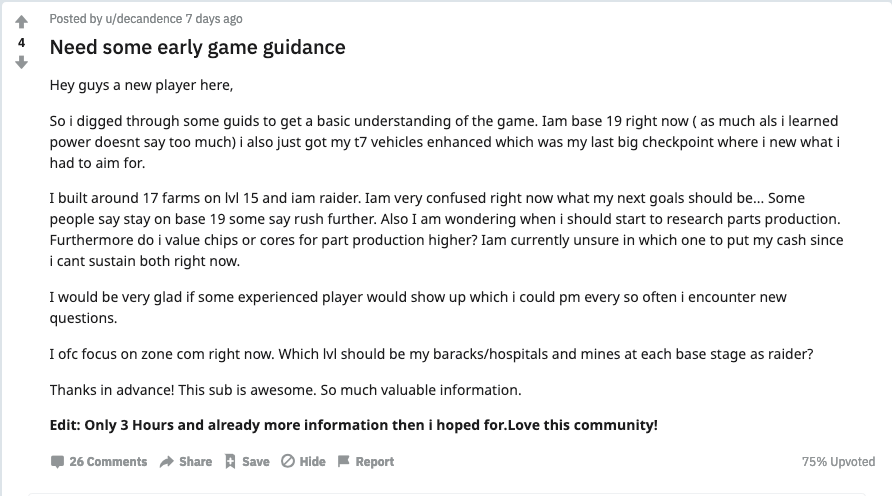Click the bold "Edit: Only 3 Hours" line
Screen dimensions: 892x496
[x=354, y=425]
